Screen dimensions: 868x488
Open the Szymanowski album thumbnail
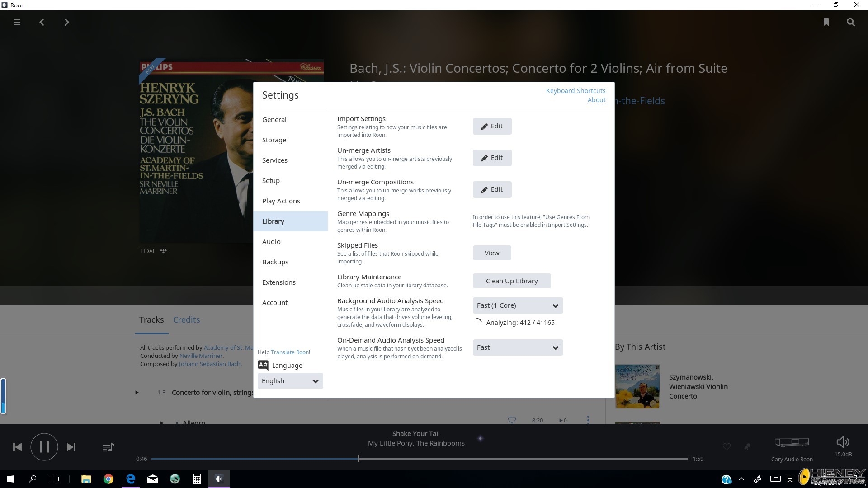pos(637,386)
